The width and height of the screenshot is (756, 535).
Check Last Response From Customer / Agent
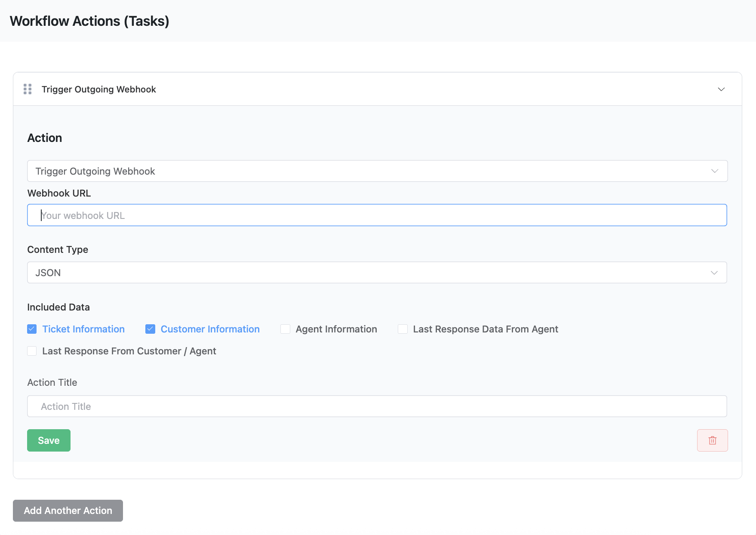click(x=32, y=351)
